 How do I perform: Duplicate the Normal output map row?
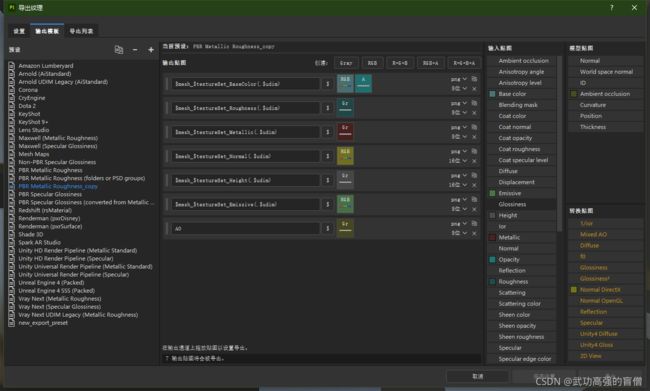click(x=474, y=151)
